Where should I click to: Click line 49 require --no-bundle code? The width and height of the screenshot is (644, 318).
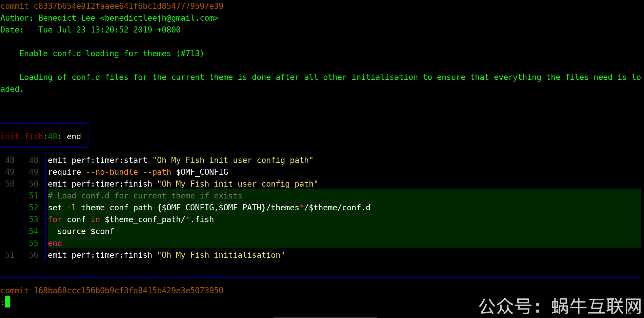[x=138, y=172]
